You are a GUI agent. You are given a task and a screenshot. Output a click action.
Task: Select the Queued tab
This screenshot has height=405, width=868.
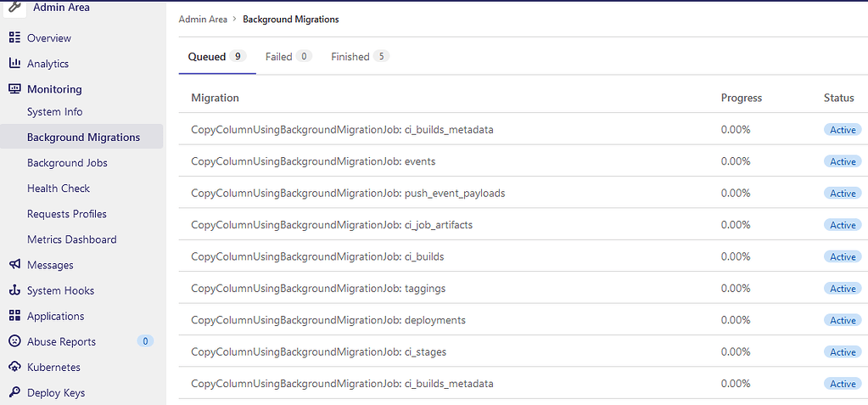coord(217,57)
